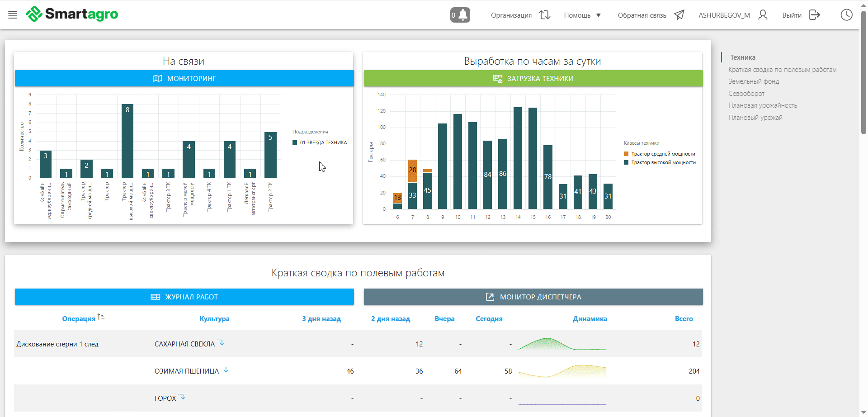Go to Севооборот section
The image size is (868, 417).
point(746,94)
